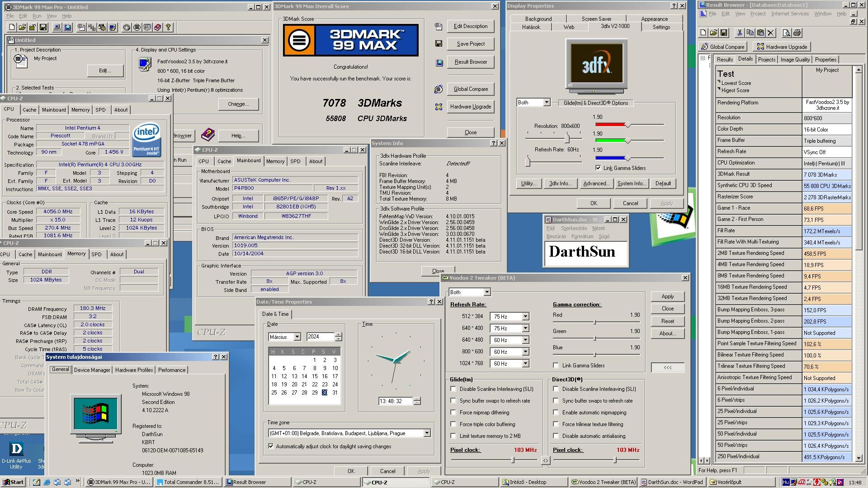This screenshot has height=488, width=868.
Task: Switch to Screen Saver tab in Display Properties
Action: tap(596, 19)
